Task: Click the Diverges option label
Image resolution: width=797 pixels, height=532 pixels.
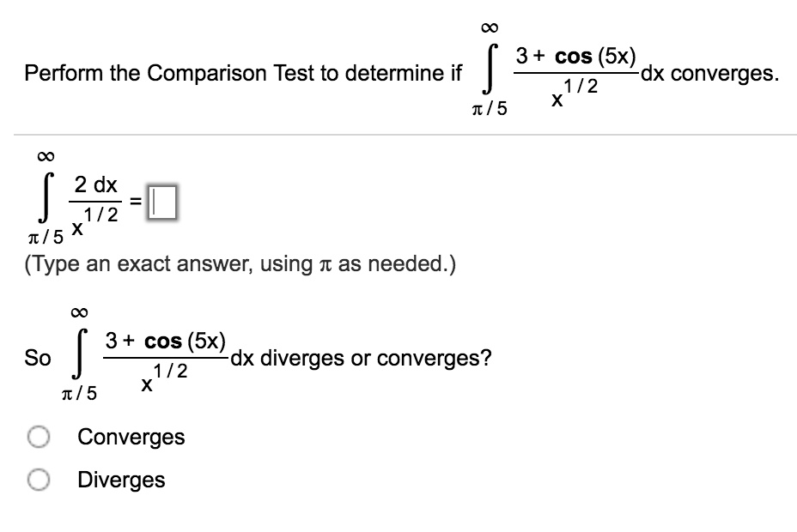Action: point(121,481)
